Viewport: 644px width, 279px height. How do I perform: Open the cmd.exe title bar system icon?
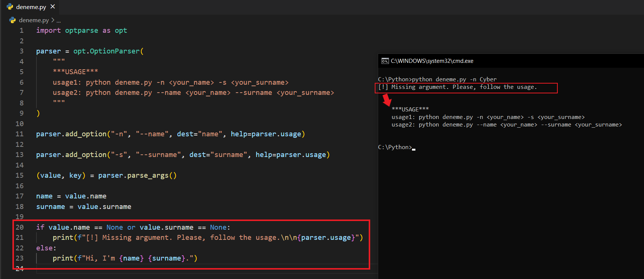(x=385, y=61)
